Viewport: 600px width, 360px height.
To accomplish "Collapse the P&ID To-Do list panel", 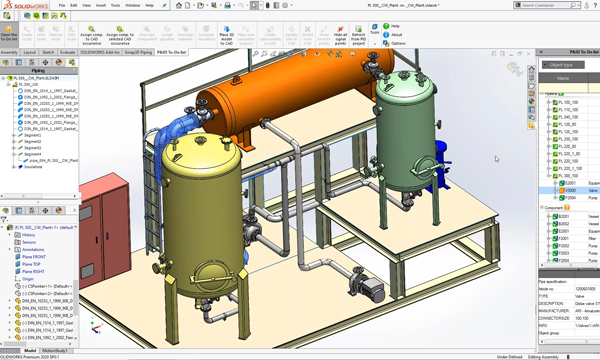I will (x=541, y=52).
